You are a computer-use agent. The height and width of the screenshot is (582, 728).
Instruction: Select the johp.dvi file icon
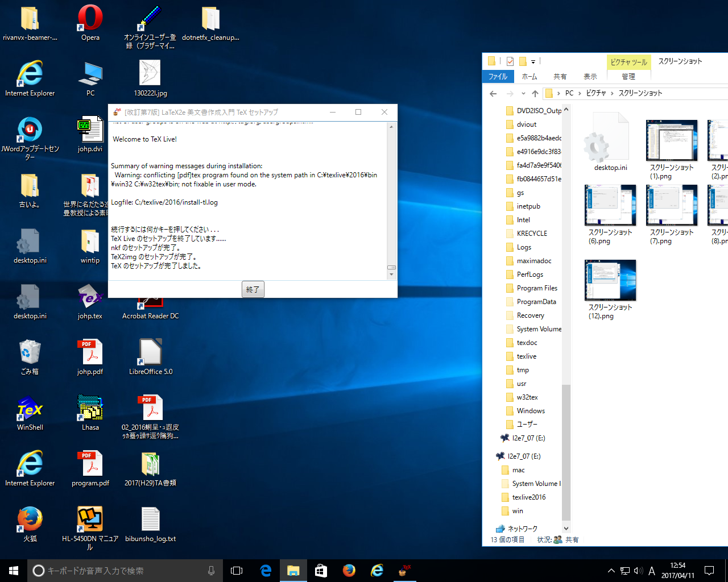(x=90, y=135)
